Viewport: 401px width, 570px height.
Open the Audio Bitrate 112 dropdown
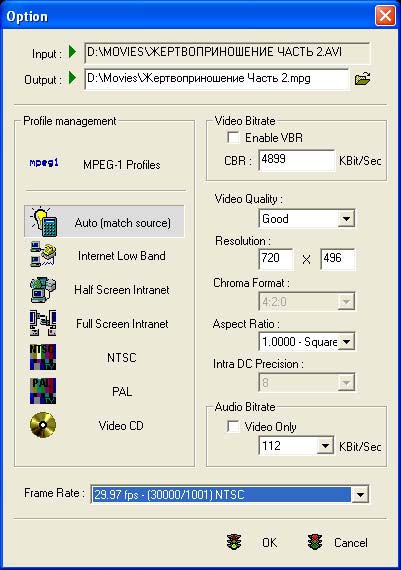tap(325, 446)
